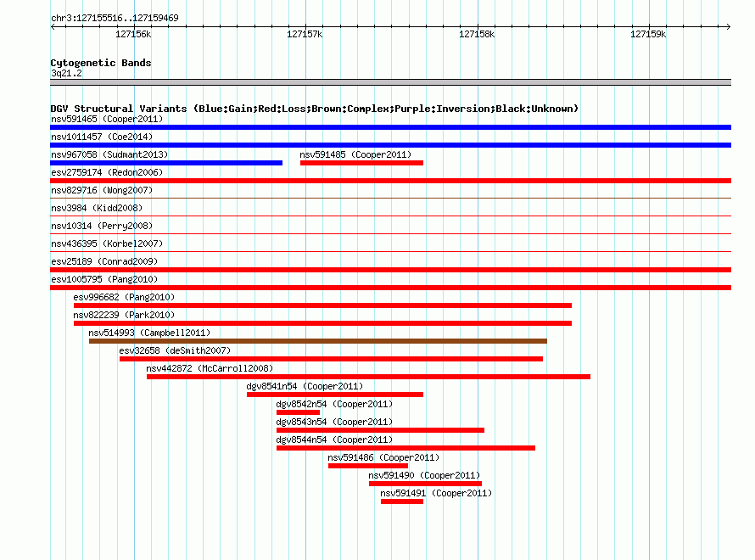Image resolution: width=755 pixels, height=560 pixels.
Task: Click the red bar for nsv591490
Action: pos(425,484)
